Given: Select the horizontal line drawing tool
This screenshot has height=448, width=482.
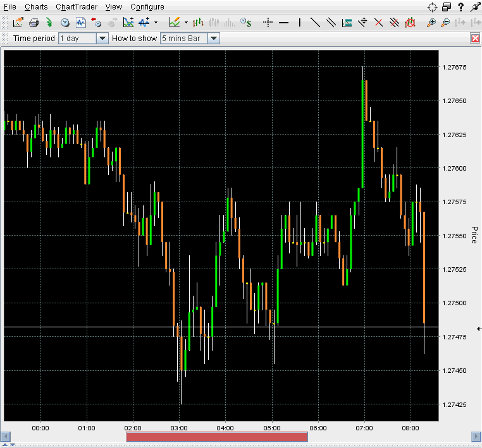Looking at the screenshot, I should click(x=283, y=23).
